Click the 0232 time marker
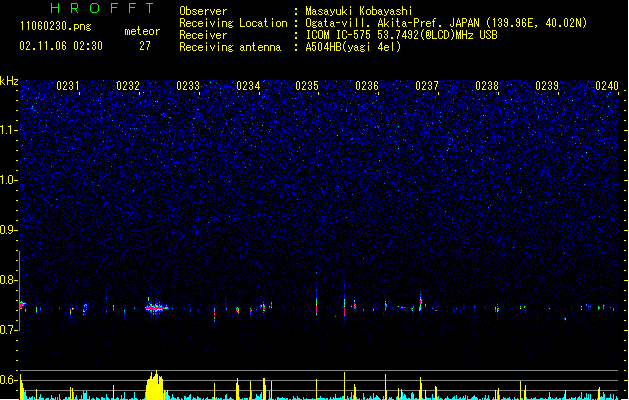Viewport: 629px width, 400px height. click(128, 86)
